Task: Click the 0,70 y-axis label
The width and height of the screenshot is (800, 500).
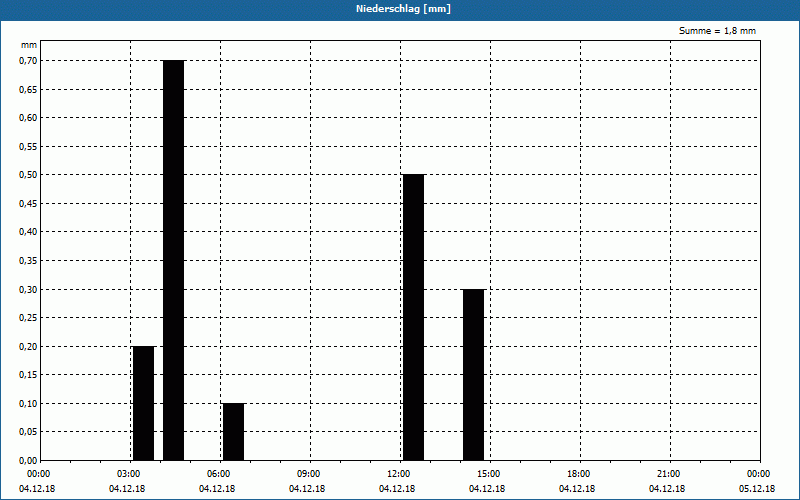Action: coord(28,61)
